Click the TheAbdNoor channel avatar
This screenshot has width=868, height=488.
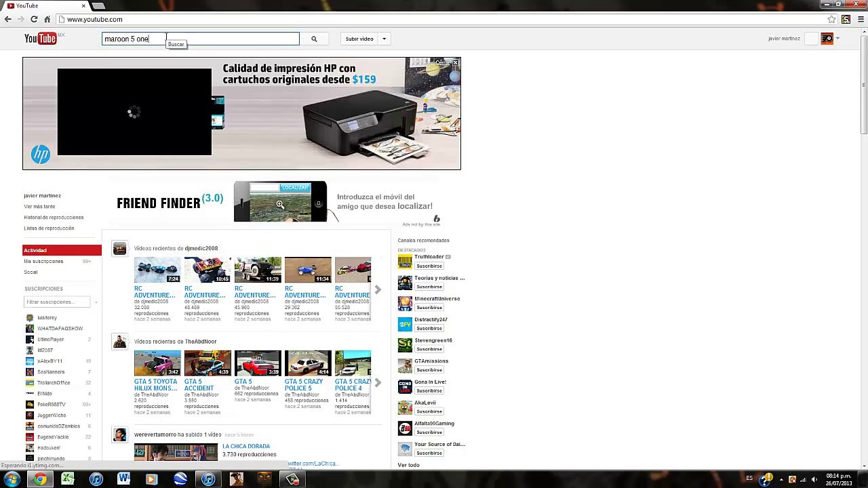point(119,342)
